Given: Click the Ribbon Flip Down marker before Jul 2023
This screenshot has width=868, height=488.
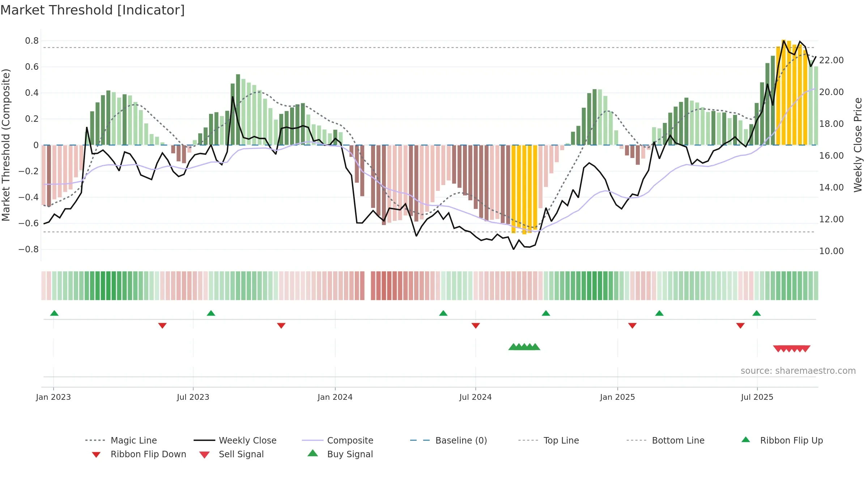Looking at the screenshot, I should (162, 326).
